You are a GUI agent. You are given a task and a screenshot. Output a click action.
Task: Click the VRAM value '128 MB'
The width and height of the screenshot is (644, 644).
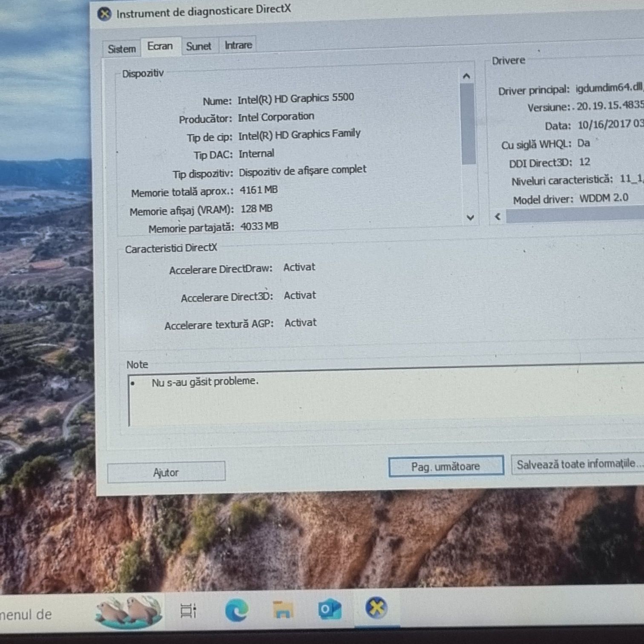click(x=256, y=209)
